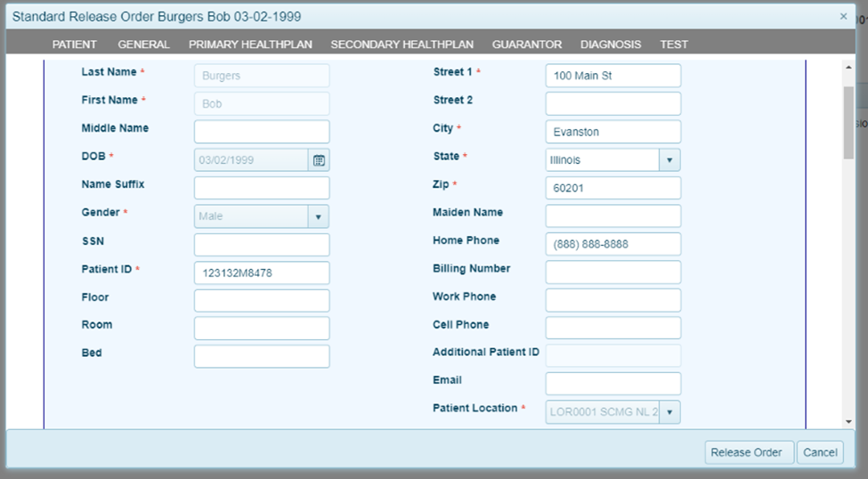Image resolution: width=868 pixels, height=479 pixels.
Task: Open the PRIMARY HEALTHPLAN tab
Action: click(x=250, y=45)
